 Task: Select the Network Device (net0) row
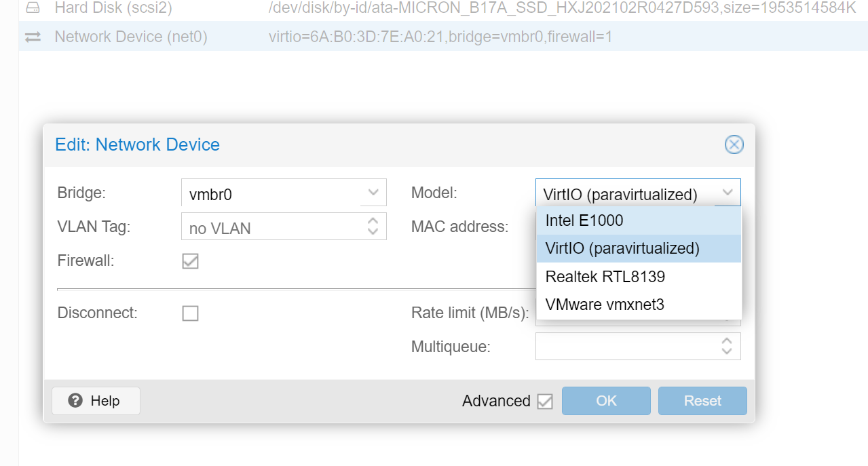coord(434,37)
